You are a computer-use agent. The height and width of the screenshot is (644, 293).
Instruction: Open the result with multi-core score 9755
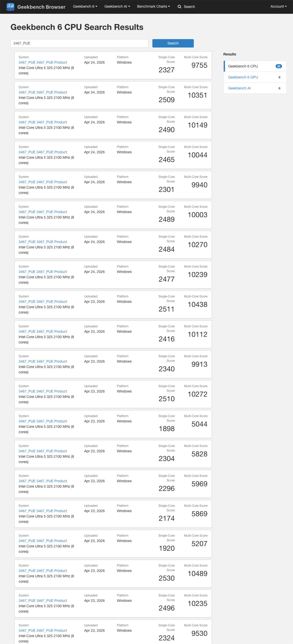point(43,62)
